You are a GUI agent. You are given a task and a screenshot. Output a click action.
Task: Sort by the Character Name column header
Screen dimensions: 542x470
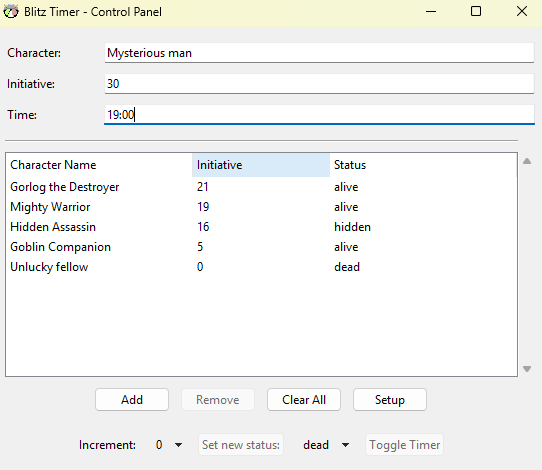coord(99,165)
